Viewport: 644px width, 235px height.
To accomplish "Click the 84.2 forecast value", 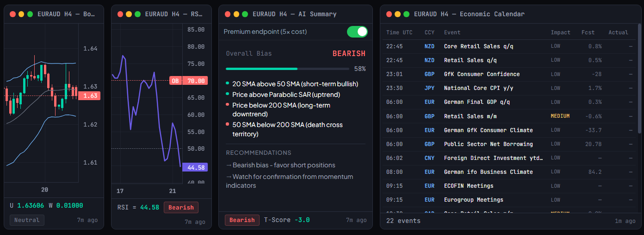I will [594, 172].
